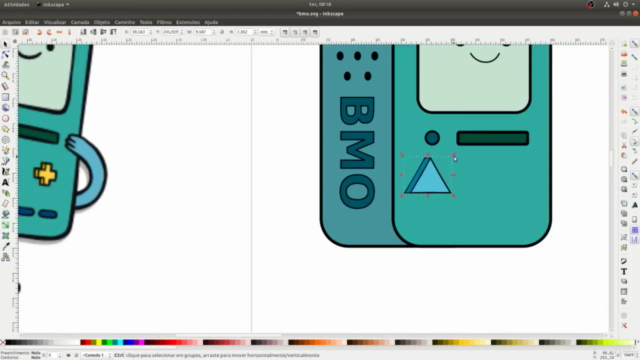Image resolution: width=640 pixels, height=360 pixels.
Task: Select the Selector arrow tool
Action: click(x=5, y=44)
